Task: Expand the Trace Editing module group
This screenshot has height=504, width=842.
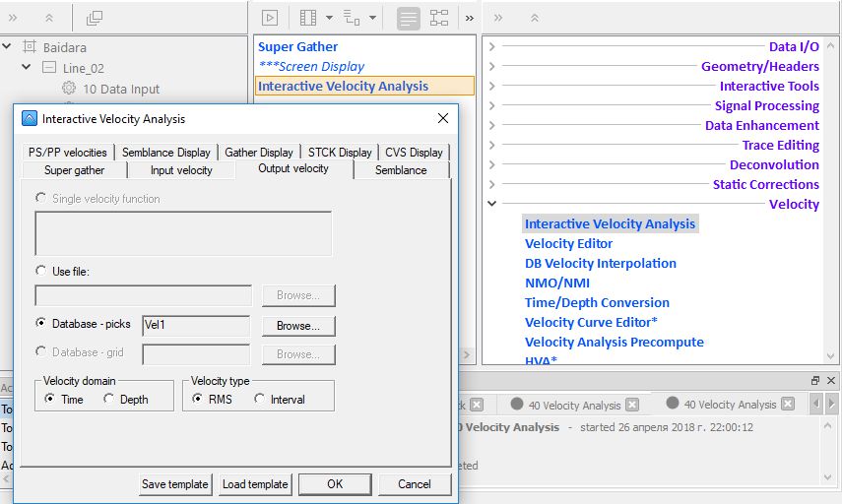Action: pyautogui.click(x=491, y=145)
